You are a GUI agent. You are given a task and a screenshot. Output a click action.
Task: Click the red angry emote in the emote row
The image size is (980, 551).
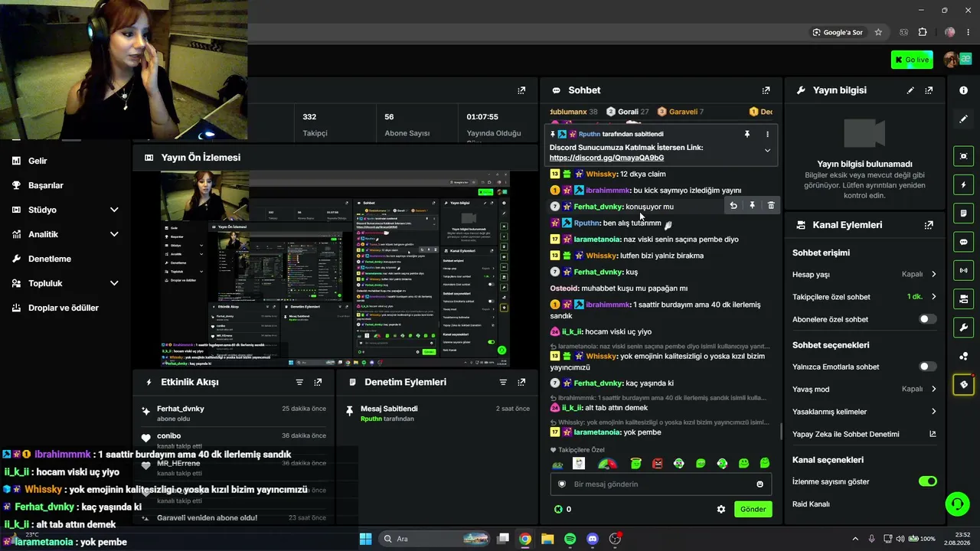[657, 464]
